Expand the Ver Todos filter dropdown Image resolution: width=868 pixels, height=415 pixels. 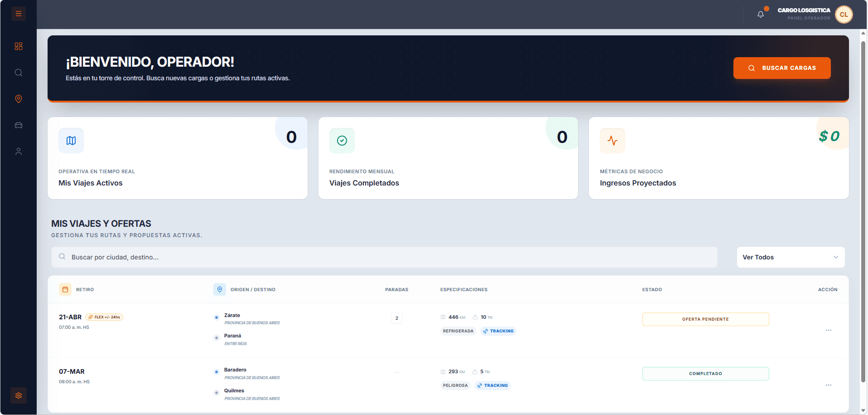pyautogui.click(x=791, y=257)
